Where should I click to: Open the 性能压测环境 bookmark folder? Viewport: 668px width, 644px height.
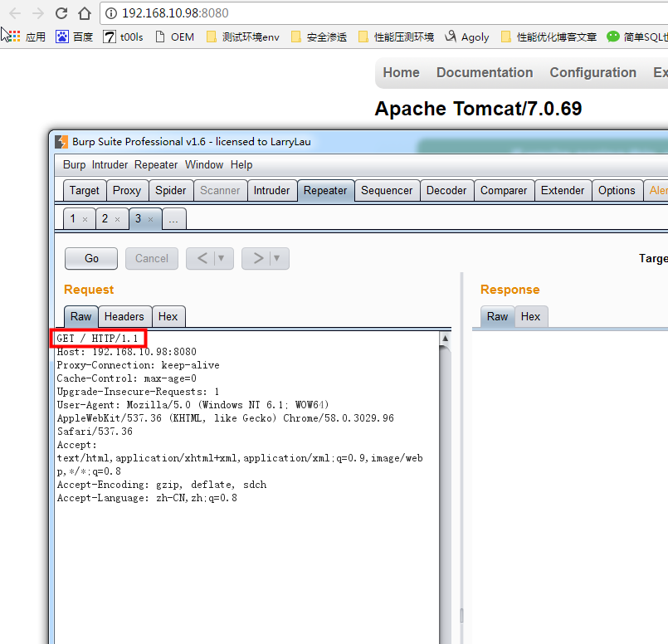pos(396,37)
